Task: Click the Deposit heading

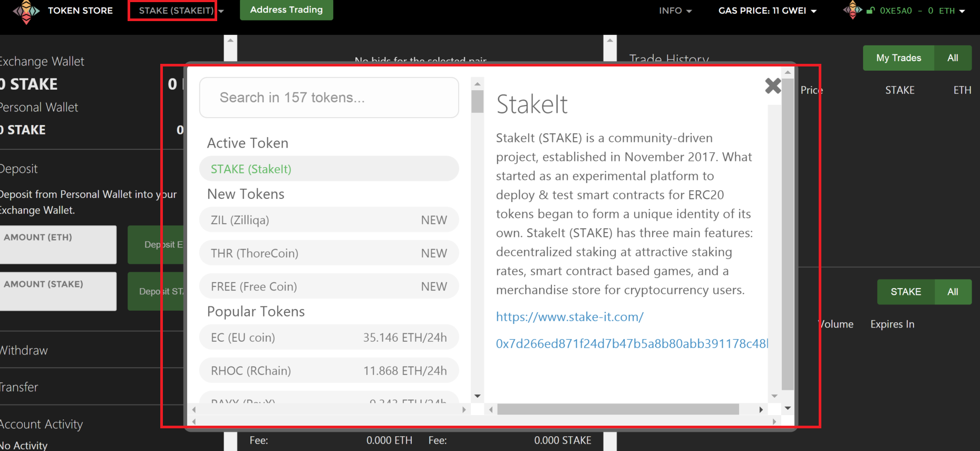Action: tap(19, 169)
